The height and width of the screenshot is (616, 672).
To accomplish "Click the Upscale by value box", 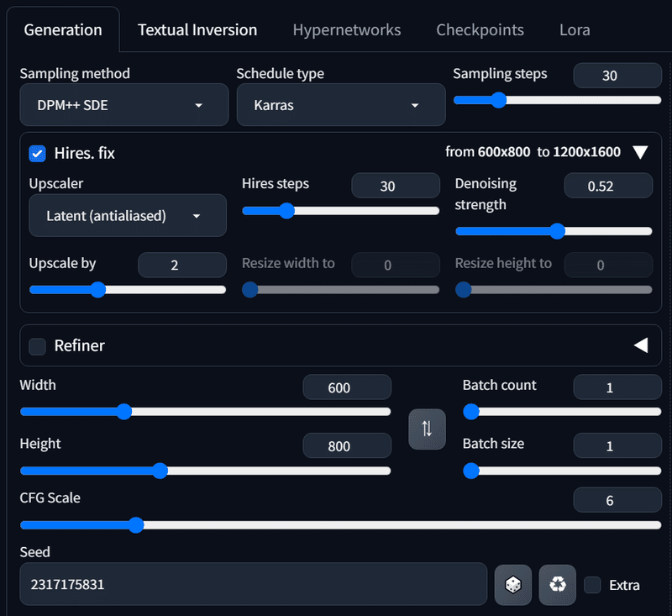I will pyautogui.click(x=181, y=265).
